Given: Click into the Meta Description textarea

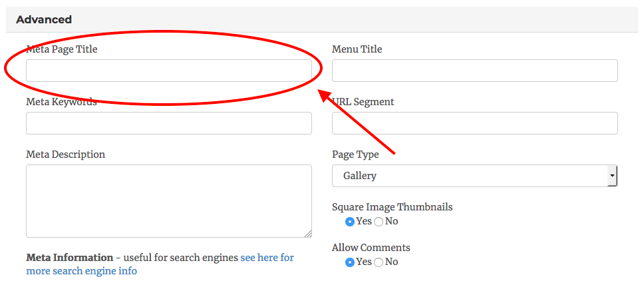Looking at the screenshot, I should 168,200.
